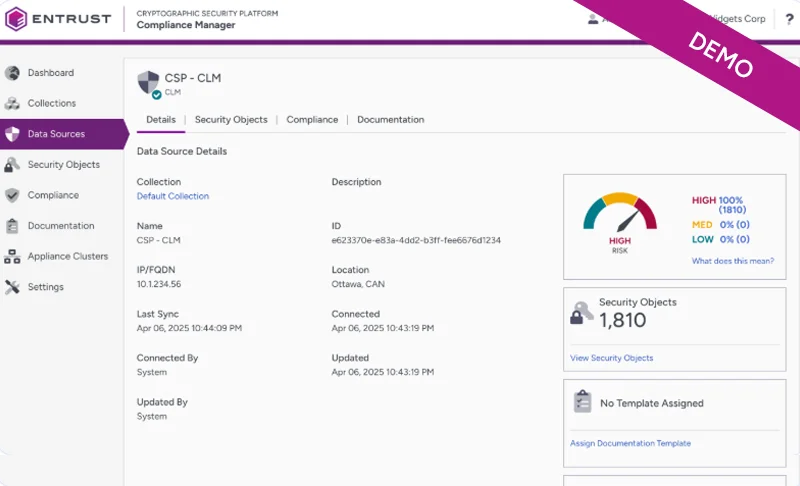Viewport: 800px width, 486px height.
Task: Click the user account icon in header
Action: click(592, 19)
